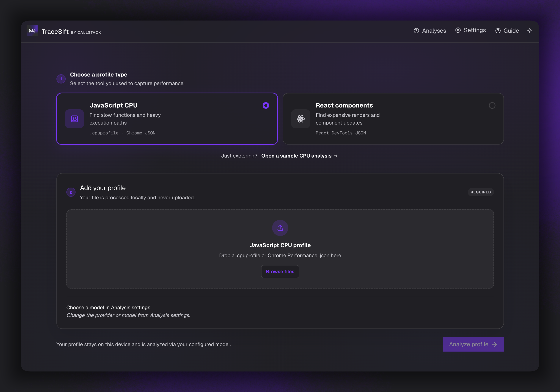Screen dimensions: 560x392
Task: Click the upload arrow icon in drop zone
Action: [x=280, y=228]
